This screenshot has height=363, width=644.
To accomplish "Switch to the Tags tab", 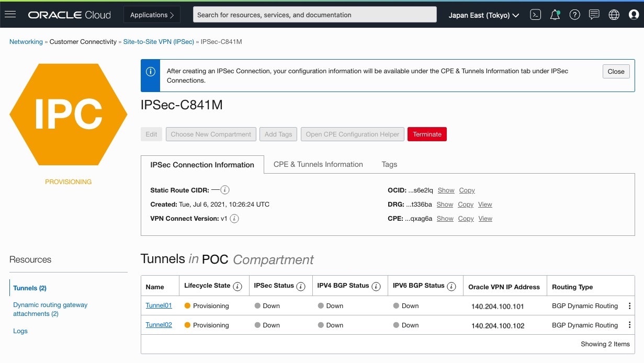I will pos(389,164).
